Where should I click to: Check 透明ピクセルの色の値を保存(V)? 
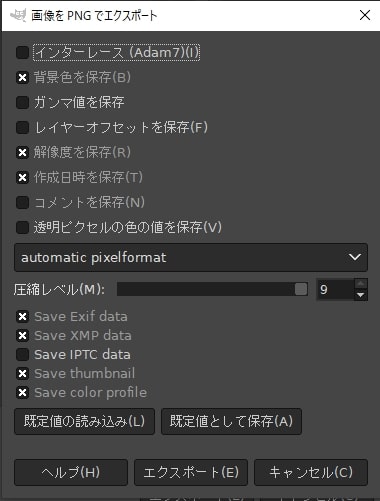(x=22, y=227)
